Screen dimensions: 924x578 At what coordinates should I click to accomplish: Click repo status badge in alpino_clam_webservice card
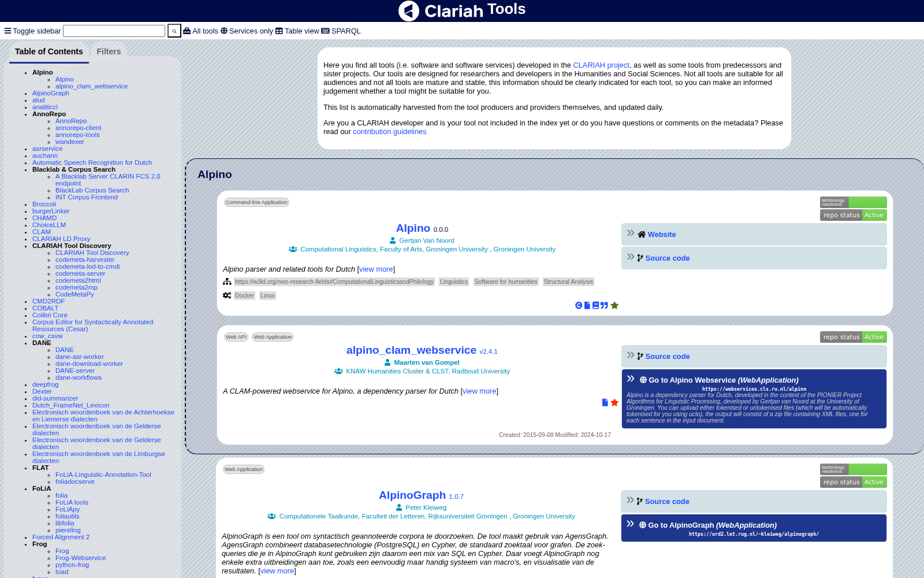[854, 337]
